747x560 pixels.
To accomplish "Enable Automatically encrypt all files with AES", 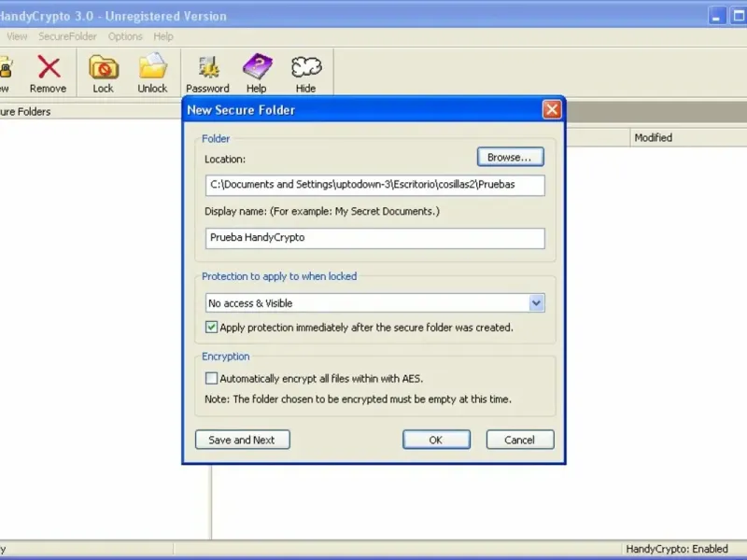I will click(x=211, y=378).
